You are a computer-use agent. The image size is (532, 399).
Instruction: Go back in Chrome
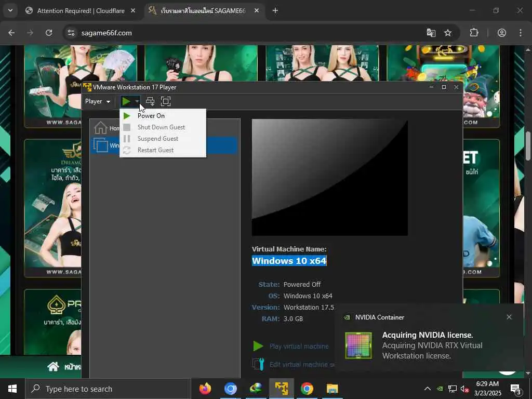point(11,33)
